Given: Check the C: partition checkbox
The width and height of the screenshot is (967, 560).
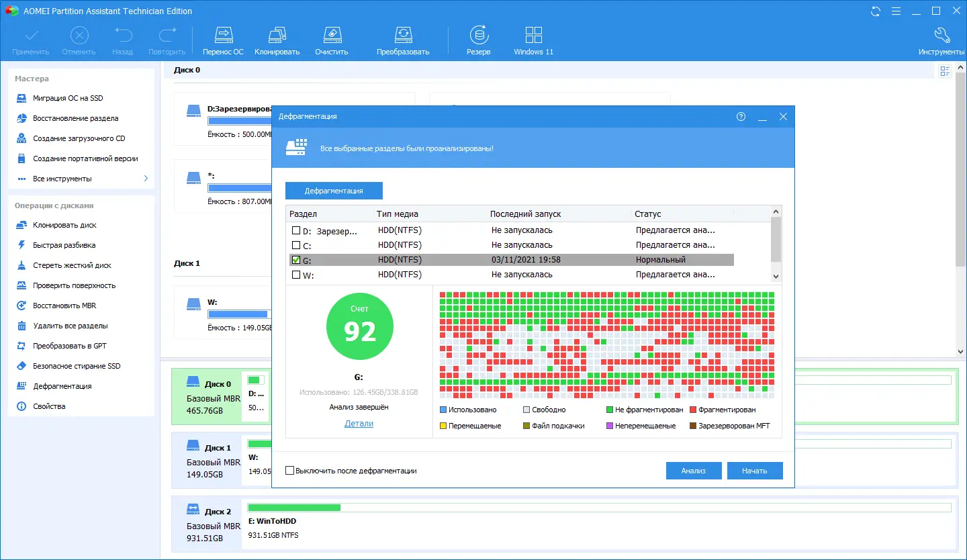Looking at the screenshot, I should (x=296, y=245).
